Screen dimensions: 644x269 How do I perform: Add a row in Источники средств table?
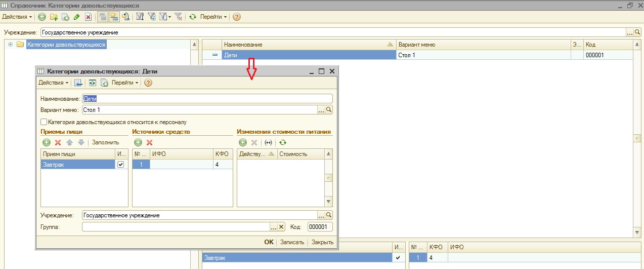pos(138,143)
